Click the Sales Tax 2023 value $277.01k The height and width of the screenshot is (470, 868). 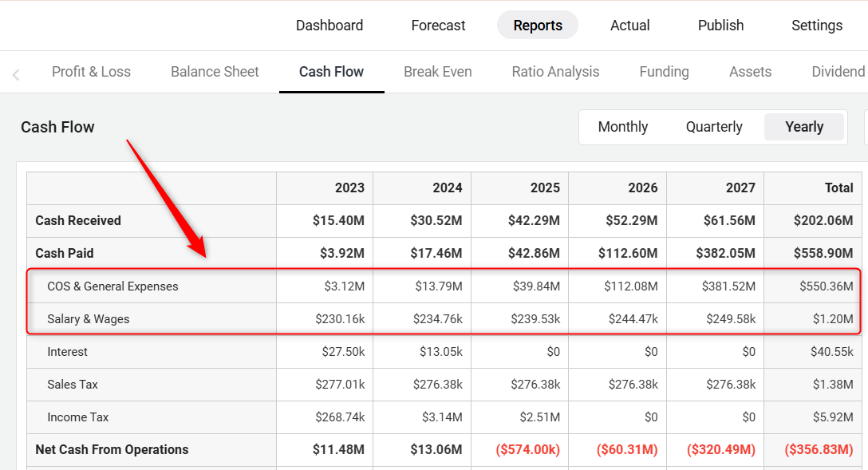pos(340,384)
